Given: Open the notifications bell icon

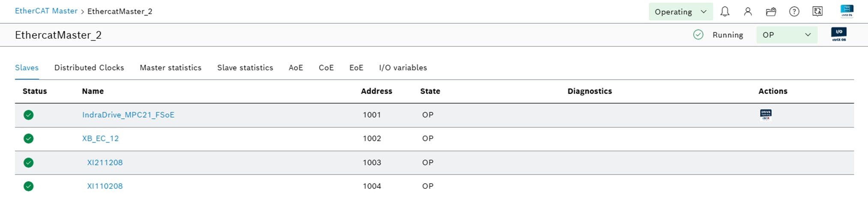Looking at the screenshot, I should pos(725,12).
